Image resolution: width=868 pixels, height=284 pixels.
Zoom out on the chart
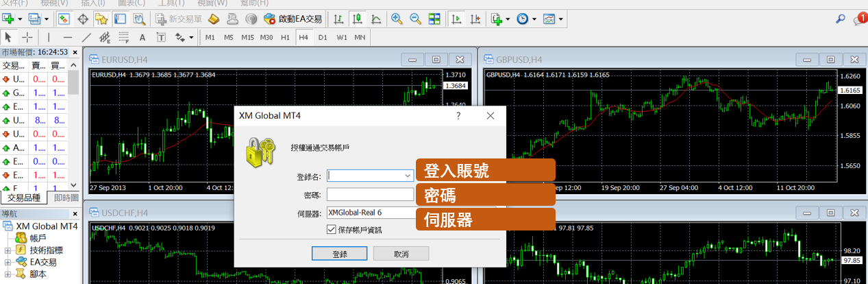point(414,19)
